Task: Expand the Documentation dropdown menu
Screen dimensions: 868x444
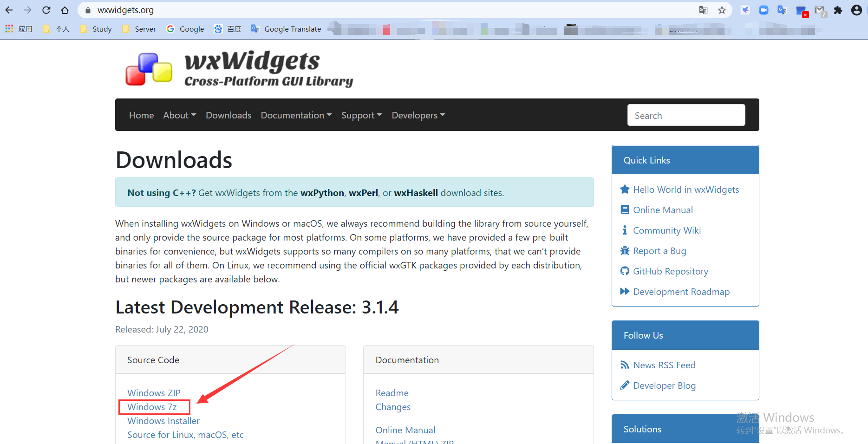Action: point(296,115)
